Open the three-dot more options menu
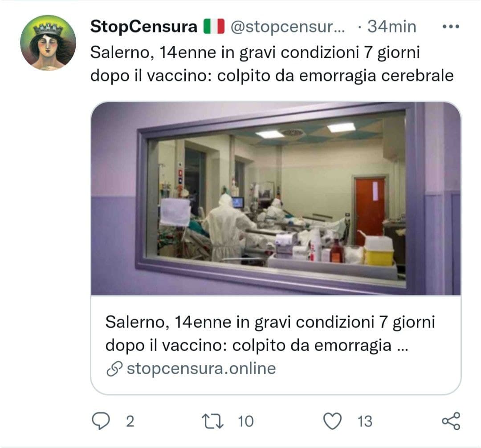Viewport: 481px width, 448px height. (451, 27)
